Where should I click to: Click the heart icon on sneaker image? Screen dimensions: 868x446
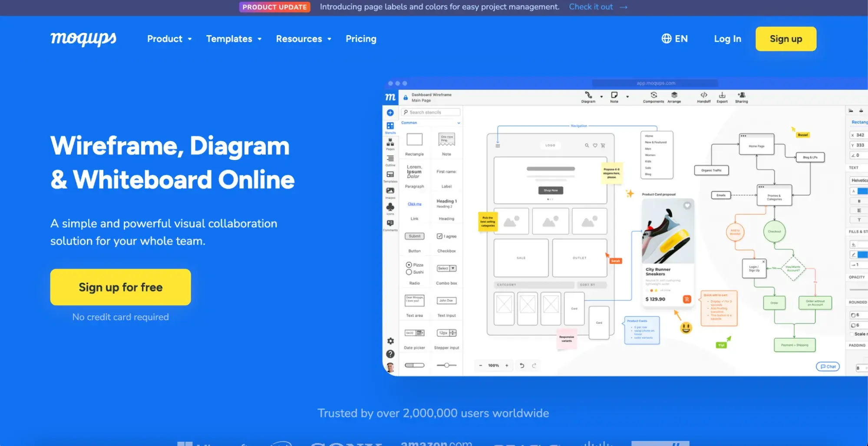coord(687,206)
